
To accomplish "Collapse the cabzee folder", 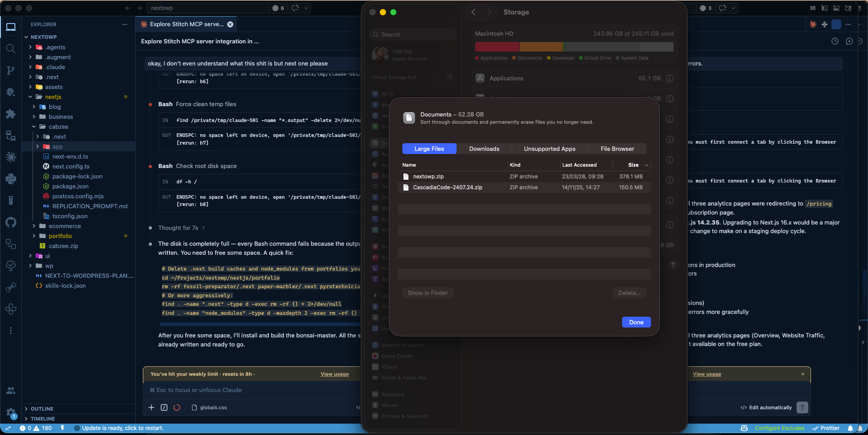I will pos(34,127).
